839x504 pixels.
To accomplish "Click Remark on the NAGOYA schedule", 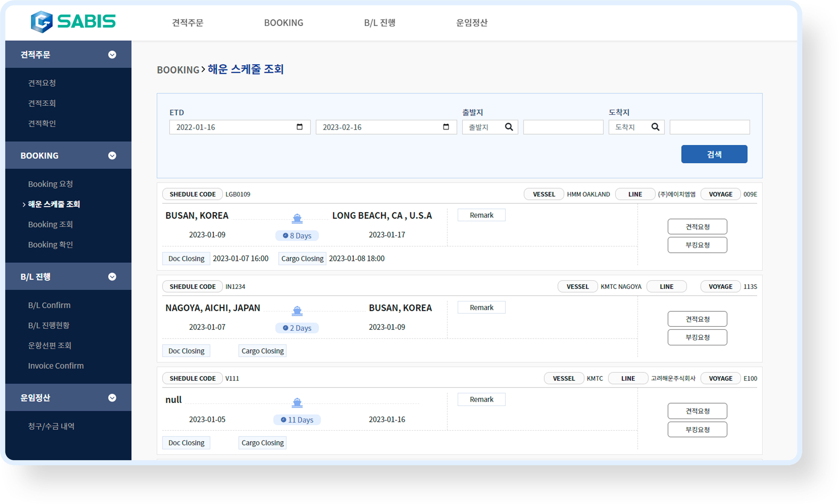I will pyautogui.click(x=481, y=307).
